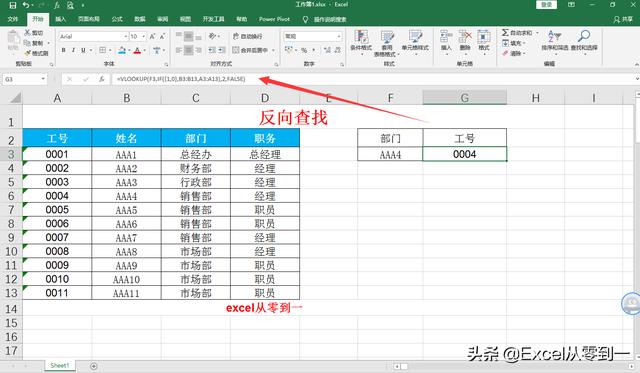
Task: Open Format as Table (套用表格格式)
Action: tap(386, 43)
